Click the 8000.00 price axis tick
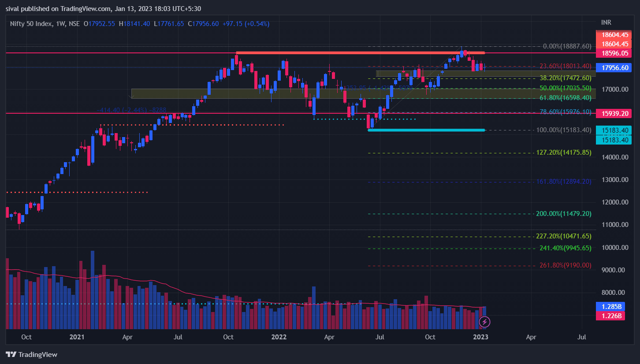 (x=613, y=293)
